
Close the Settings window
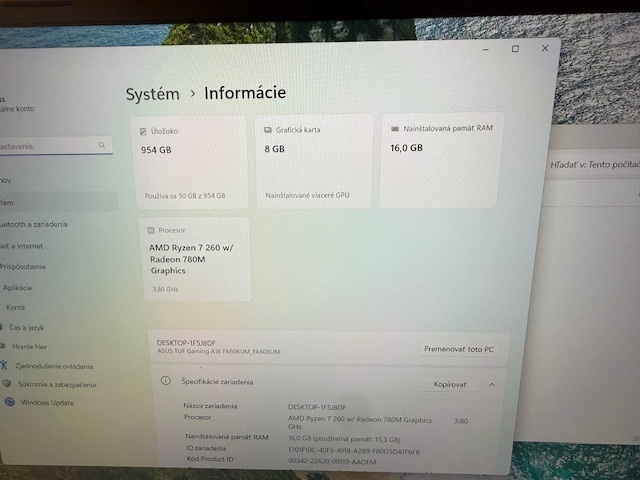[545, 48]
